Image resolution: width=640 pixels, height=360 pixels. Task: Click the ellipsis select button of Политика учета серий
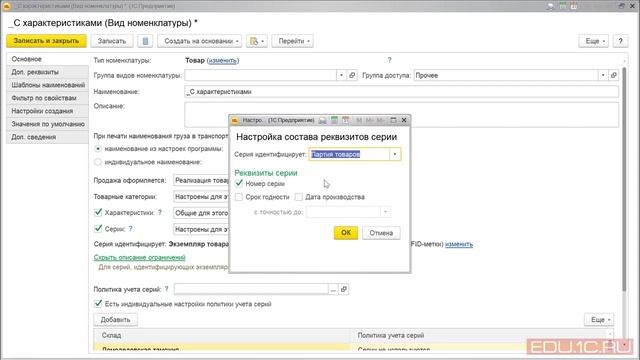click(x=333, y=289)
